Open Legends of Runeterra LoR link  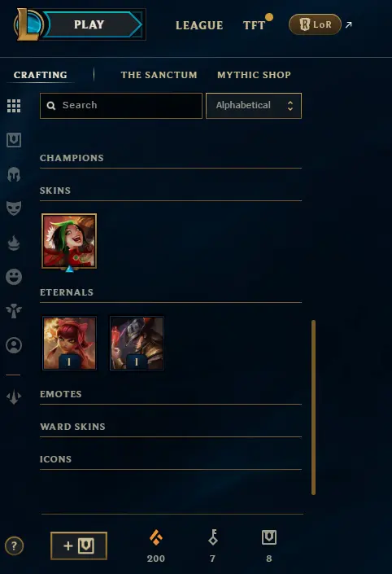315,24
